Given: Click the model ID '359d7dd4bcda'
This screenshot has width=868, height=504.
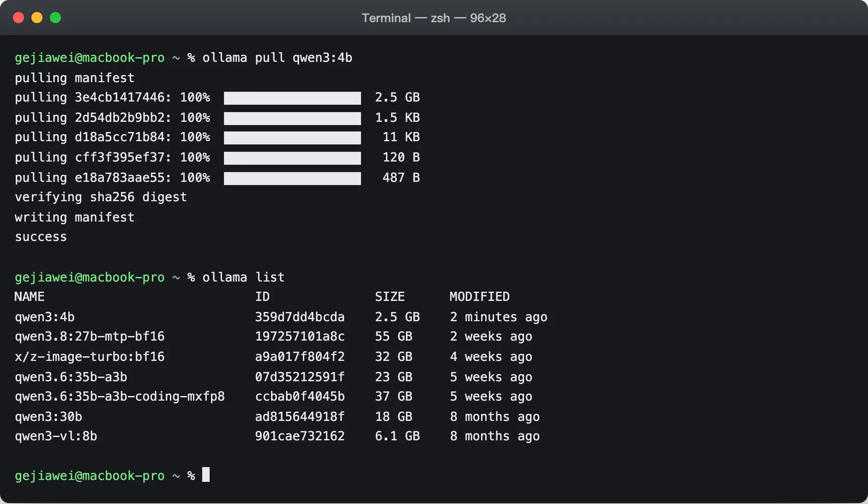Looking at the screenshot, I should click(300, 317).
